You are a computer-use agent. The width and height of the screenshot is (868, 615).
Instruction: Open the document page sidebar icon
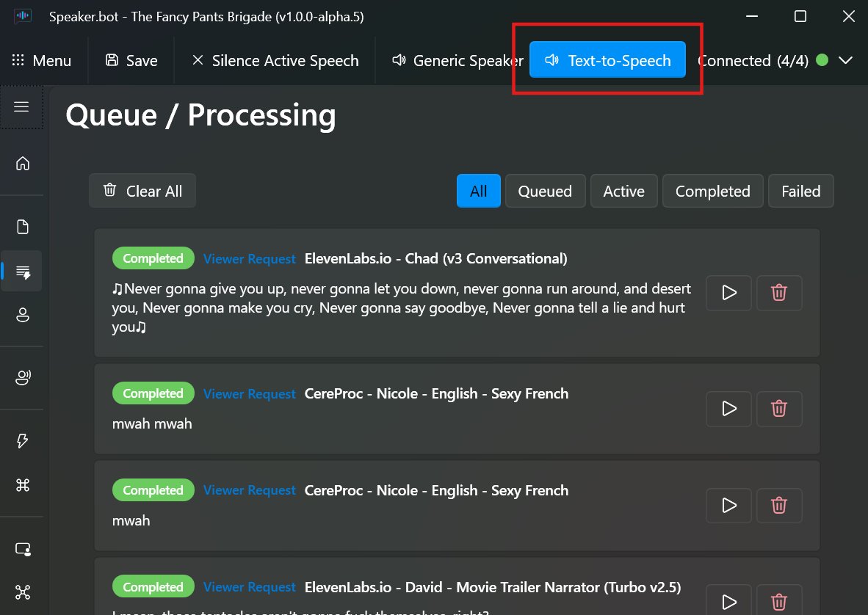click(x=23, y=227)
